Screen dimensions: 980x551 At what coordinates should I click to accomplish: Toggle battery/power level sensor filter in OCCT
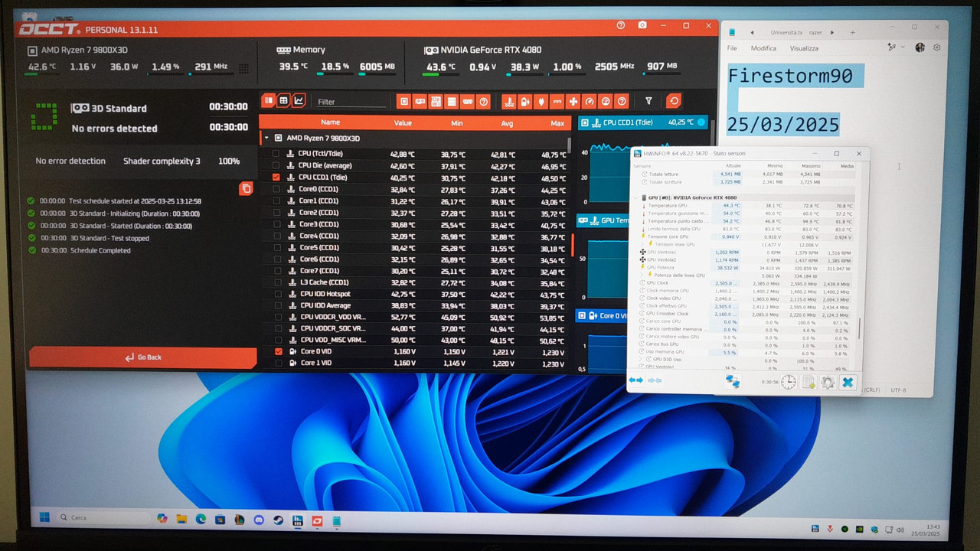tap(525, 101)
